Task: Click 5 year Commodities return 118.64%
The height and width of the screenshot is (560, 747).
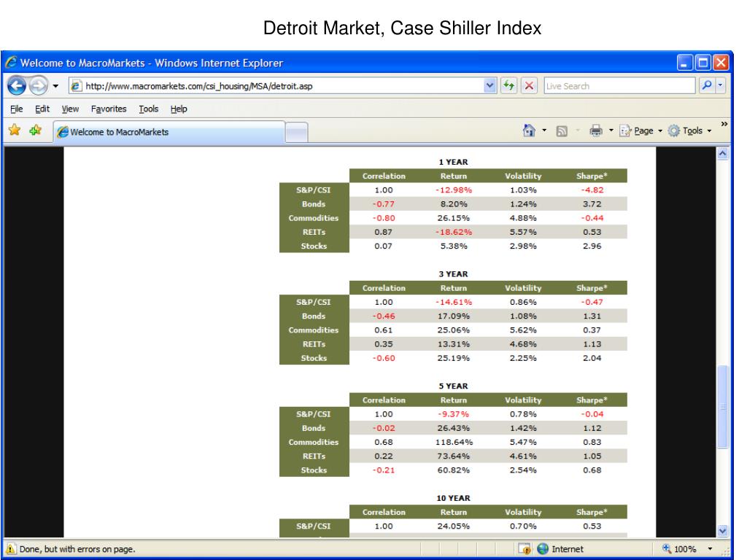Action: tap(454, 443)
